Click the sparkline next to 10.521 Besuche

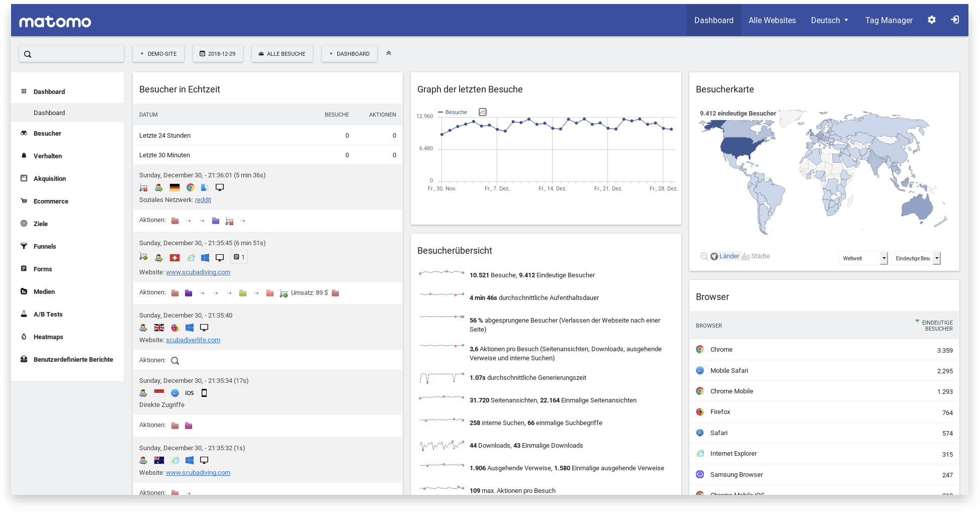(x=442, y=273)
